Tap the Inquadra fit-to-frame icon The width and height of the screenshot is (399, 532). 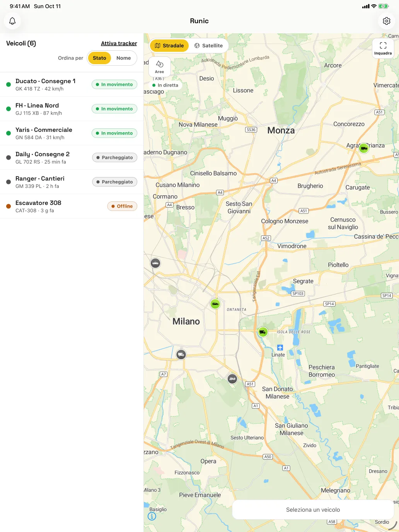click(x=383, y=48)
